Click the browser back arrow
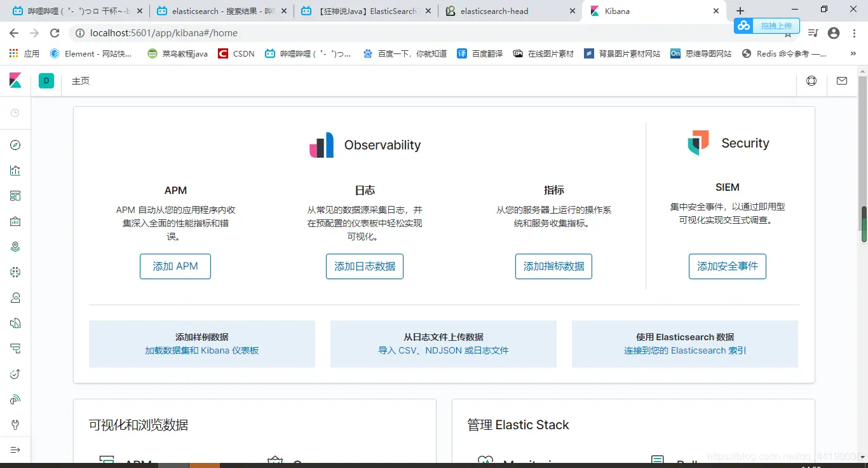 click(14, 33)
